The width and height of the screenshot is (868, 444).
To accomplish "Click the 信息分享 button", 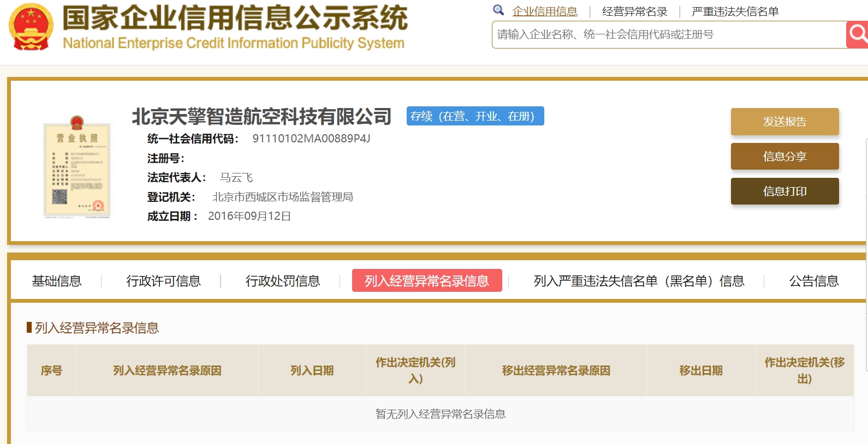I will 785,157.
